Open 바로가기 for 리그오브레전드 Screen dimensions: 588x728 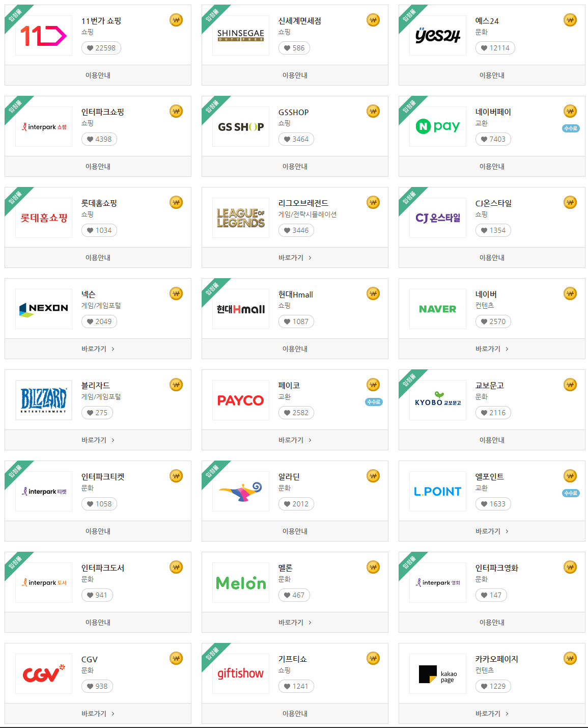295,258
